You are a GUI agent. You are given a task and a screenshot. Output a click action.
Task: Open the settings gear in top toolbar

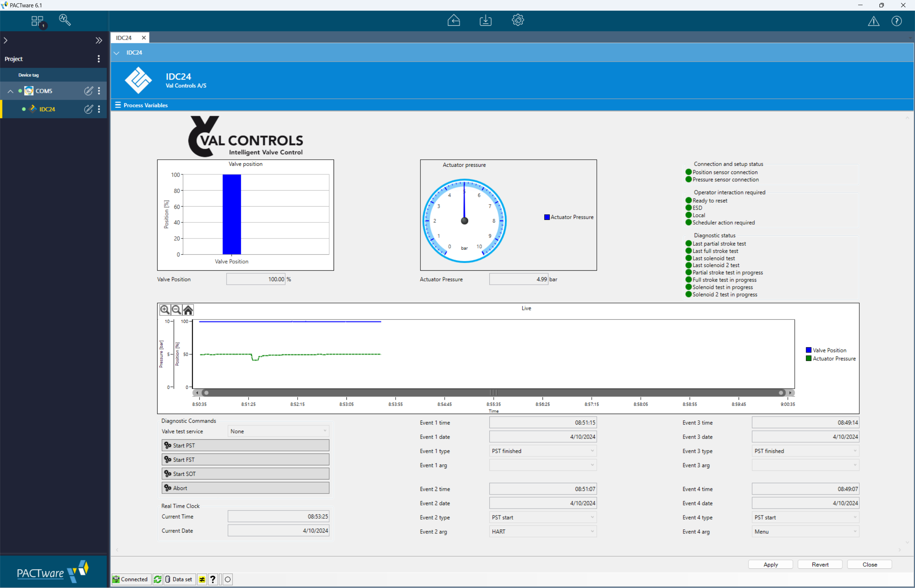[517, 20]
